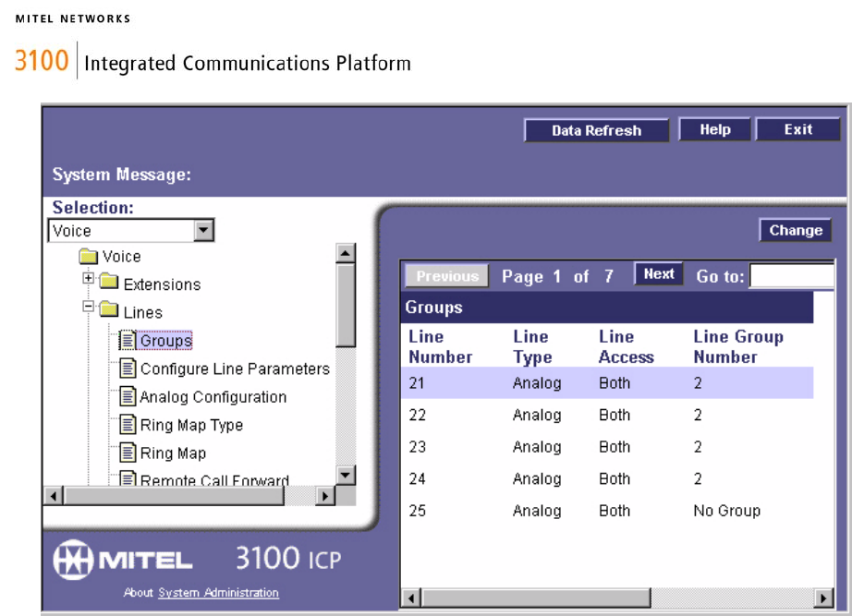Click groups table scroll right arrow
This screenshot has height=616, width=852.
click(x=823, y=598)
